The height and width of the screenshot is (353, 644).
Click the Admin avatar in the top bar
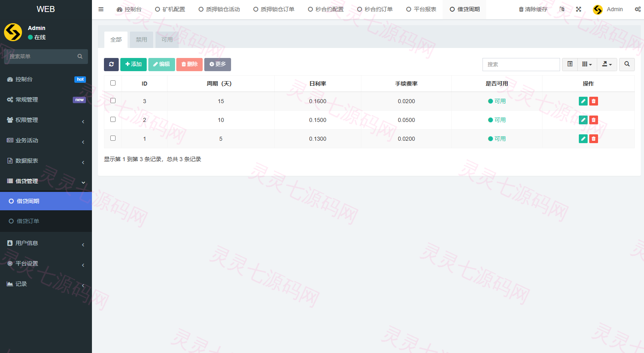click(x=598, y=10)
